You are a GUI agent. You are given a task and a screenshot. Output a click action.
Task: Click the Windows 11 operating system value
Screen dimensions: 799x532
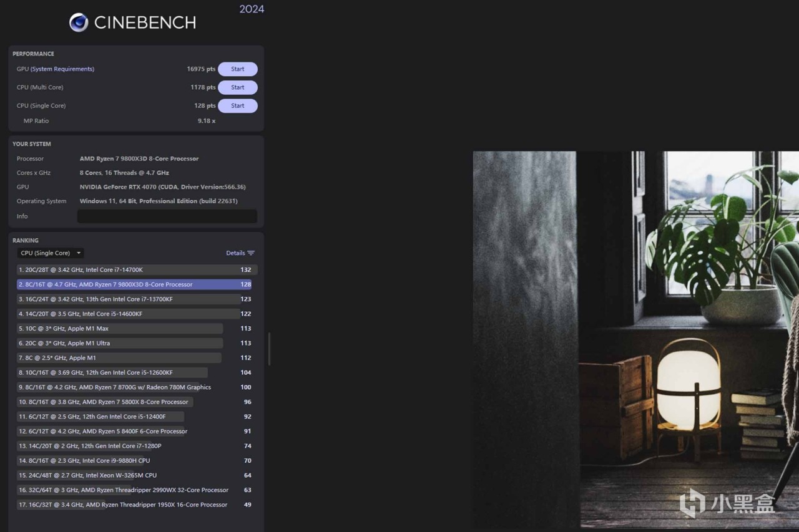pos(159,201)
